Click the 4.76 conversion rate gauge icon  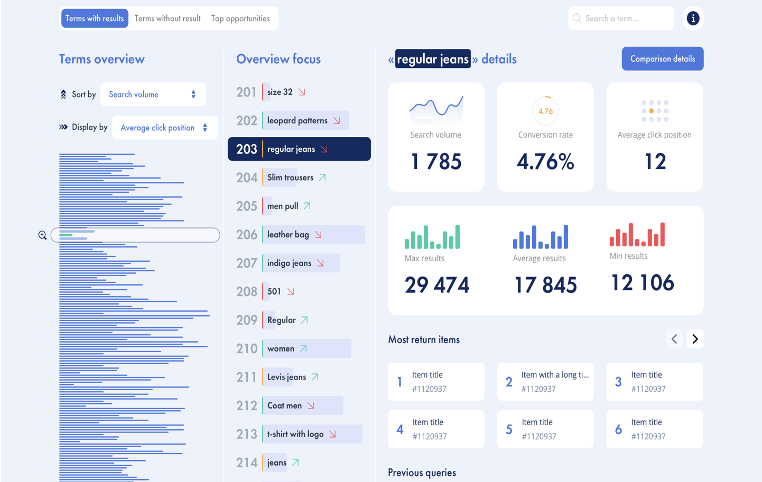point(545,111)
